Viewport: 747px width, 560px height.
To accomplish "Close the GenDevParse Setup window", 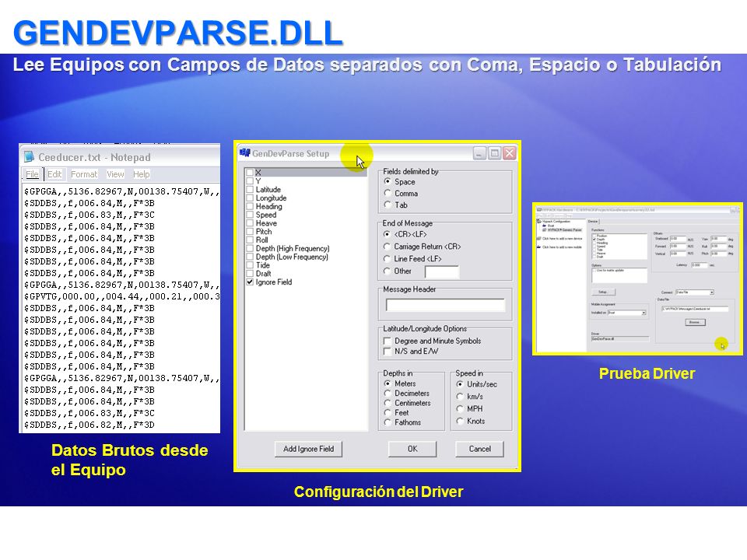I will pyautogui.click(x=509, y=153).
